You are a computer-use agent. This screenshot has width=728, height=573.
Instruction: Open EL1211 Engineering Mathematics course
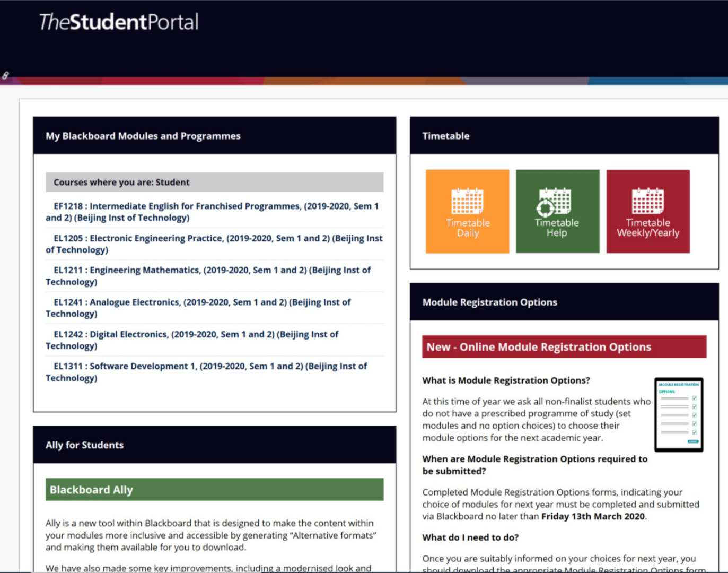click(208, 275)
